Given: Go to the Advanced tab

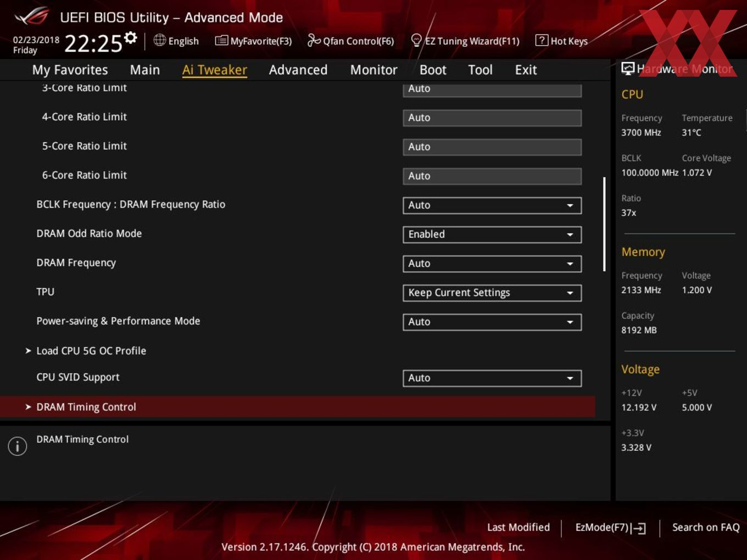Looking at the screenshot, I should click(298, 70).
